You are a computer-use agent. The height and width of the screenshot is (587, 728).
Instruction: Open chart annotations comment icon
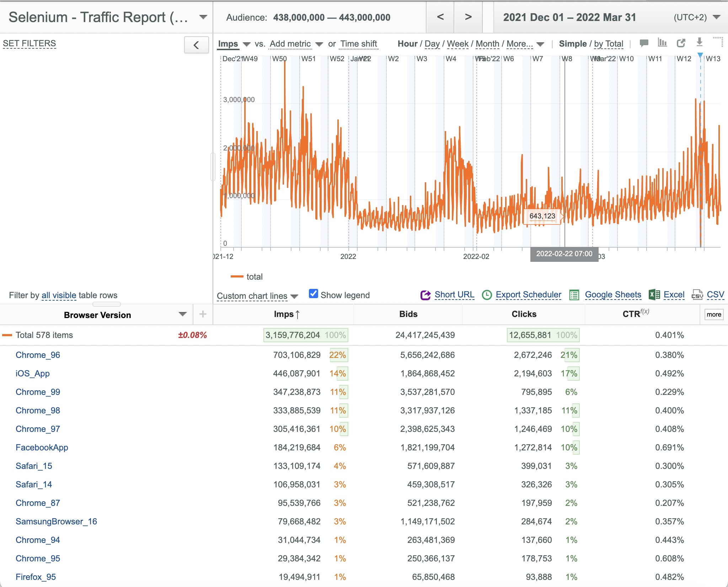coord(644,43)
